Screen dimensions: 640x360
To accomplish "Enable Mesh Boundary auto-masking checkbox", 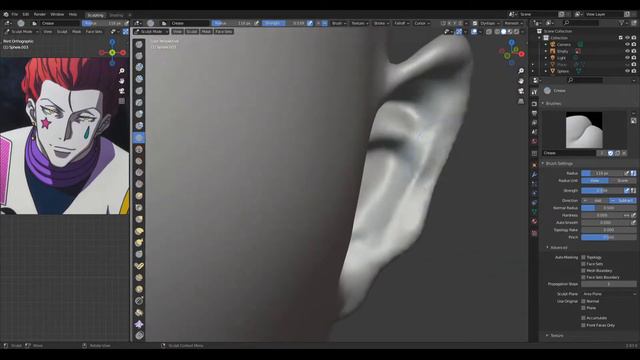I will click(x=583, y=271).
